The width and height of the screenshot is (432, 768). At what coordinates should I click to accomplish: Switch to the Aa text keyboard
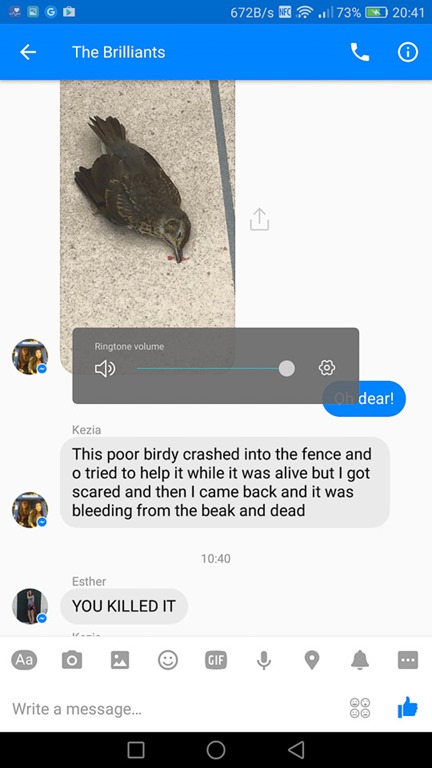pyautogui.click(x=24, y=660)
